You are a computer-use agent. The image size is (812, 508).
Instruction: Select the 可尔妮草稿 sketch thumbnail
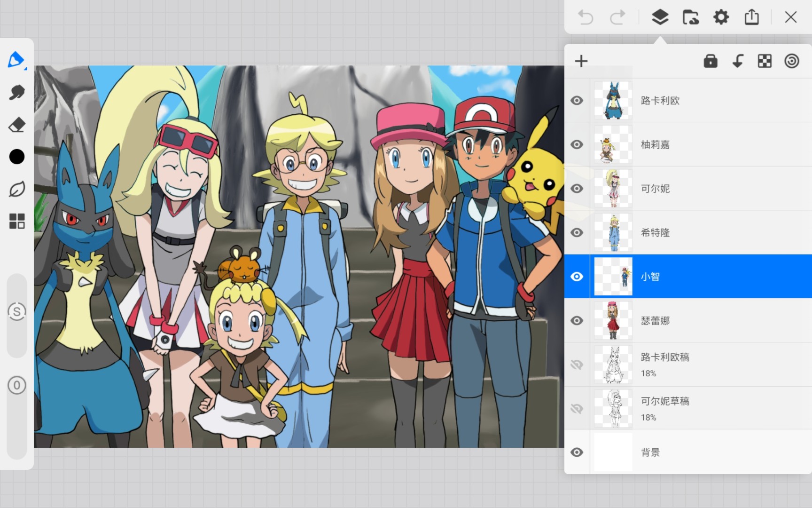click(613, 409)
